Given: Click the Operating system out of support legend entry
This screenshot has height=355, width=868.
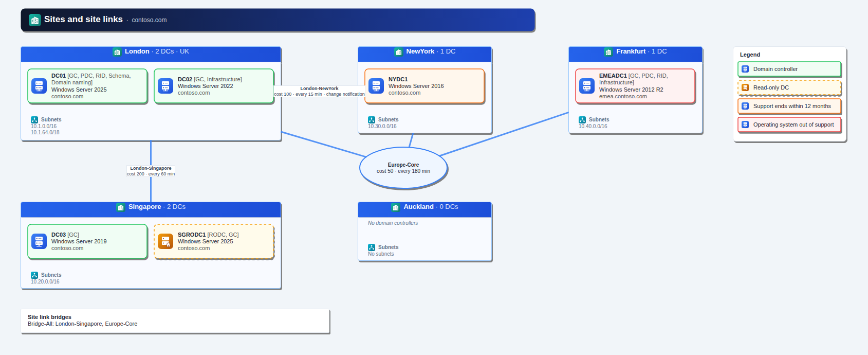Looking at the screenshot, I should click(789, 125).
